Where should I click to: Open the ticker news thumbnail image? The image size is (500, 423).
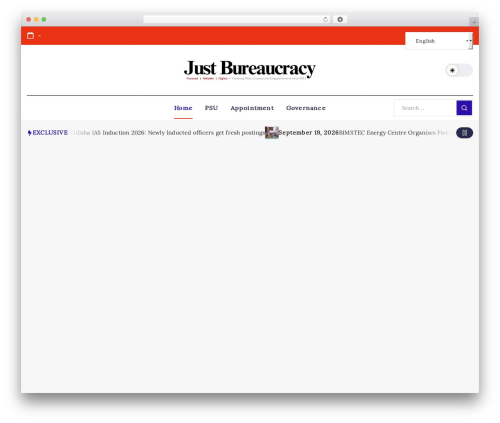pyautogui.click(x=272, y=133)
